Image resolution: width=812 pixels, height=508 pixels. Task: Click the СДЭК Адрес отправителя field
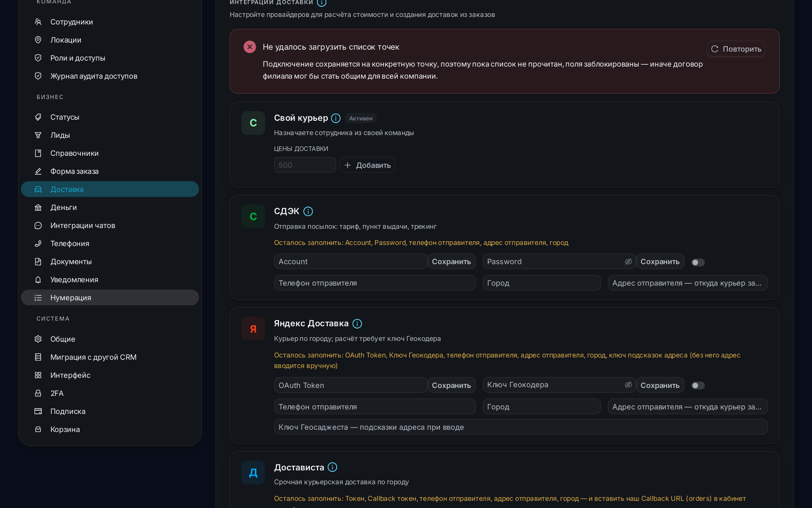[x=688, y=283]
